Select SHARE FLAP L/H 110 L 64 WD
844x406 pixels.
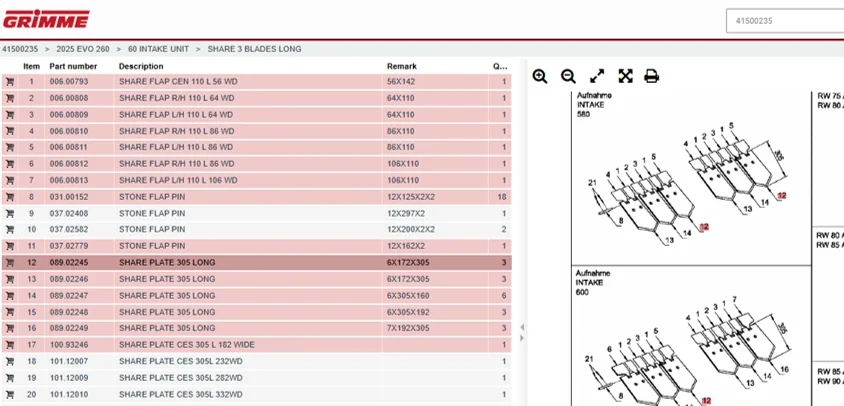coord(176,115)
